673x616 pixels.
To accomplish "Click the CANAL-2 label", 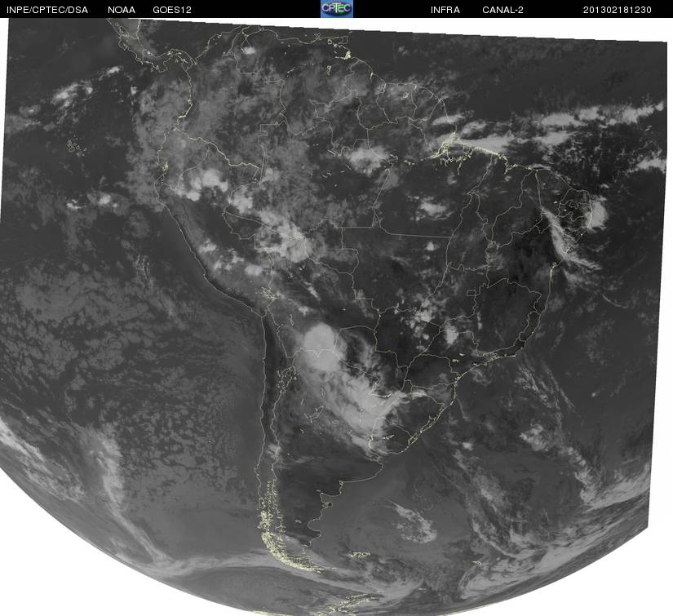I will click(x=503, y=10).
